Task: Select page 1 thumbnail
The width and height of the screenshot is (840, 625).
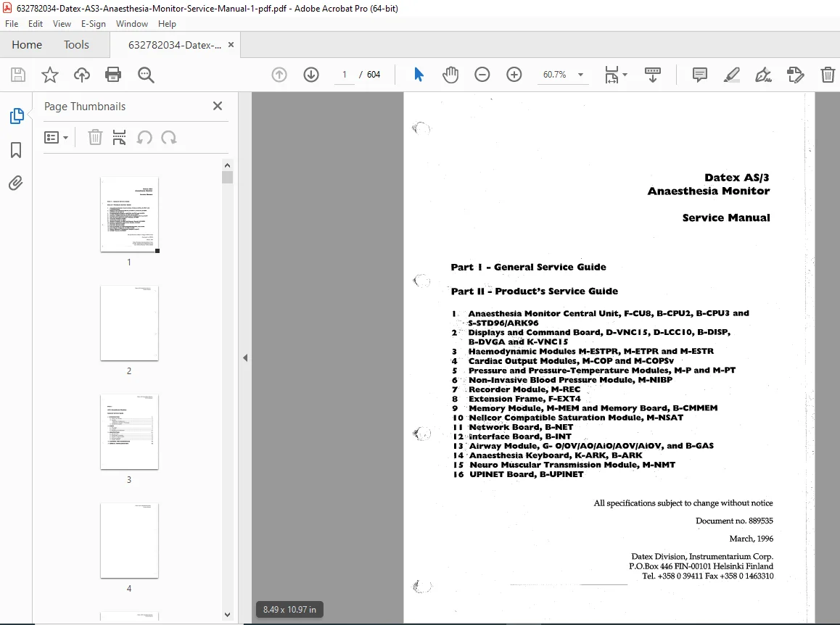Action: click(129, 214)
